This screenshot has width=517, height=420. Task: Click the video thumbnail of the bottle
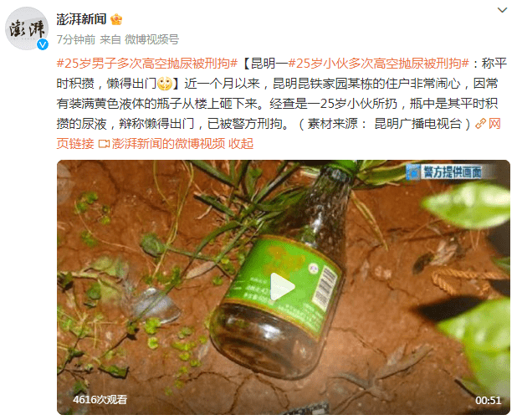(x=284, y=287)
